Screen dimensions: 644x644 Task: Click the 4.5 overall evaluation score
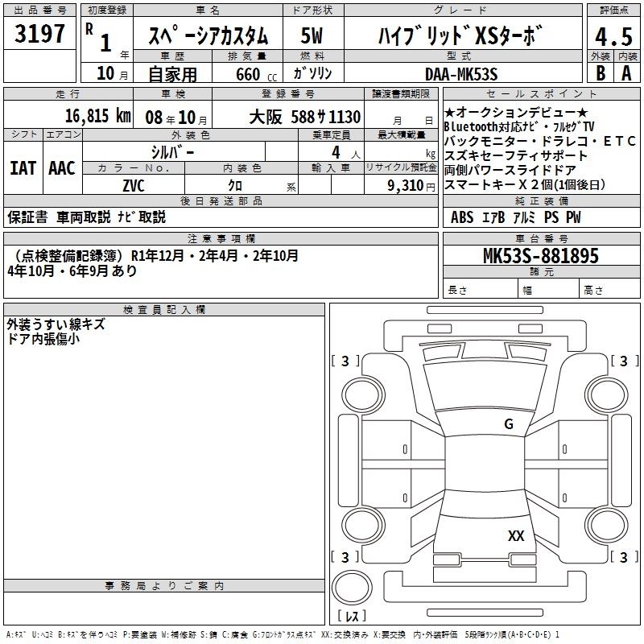pos(612,37)
